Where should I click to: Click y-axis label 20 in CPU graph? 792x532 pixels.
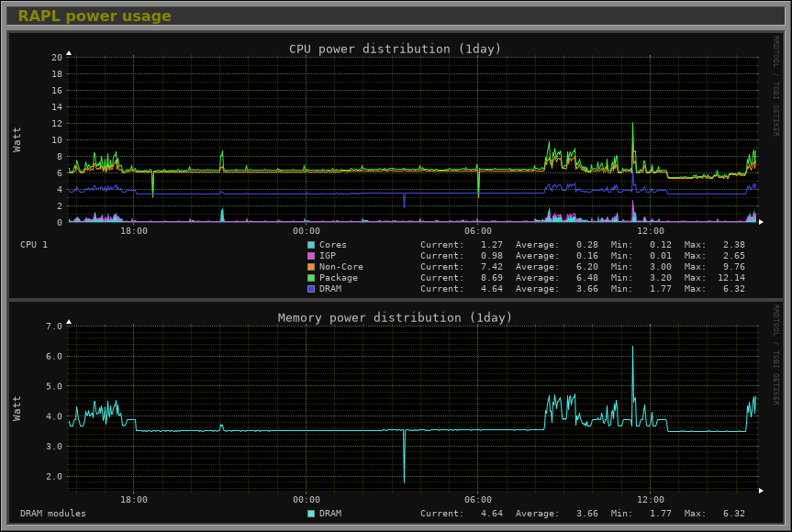point(57,58)
